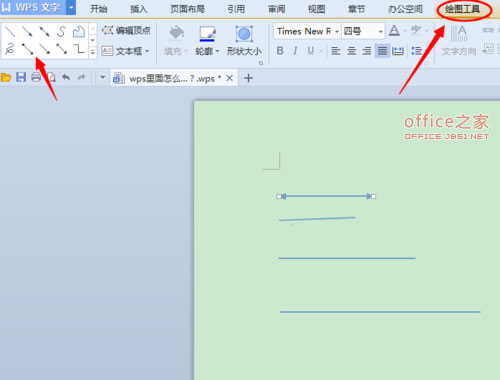Click the undo arrow icon
This screenshot has width=500, height=380.
point(66,78)
